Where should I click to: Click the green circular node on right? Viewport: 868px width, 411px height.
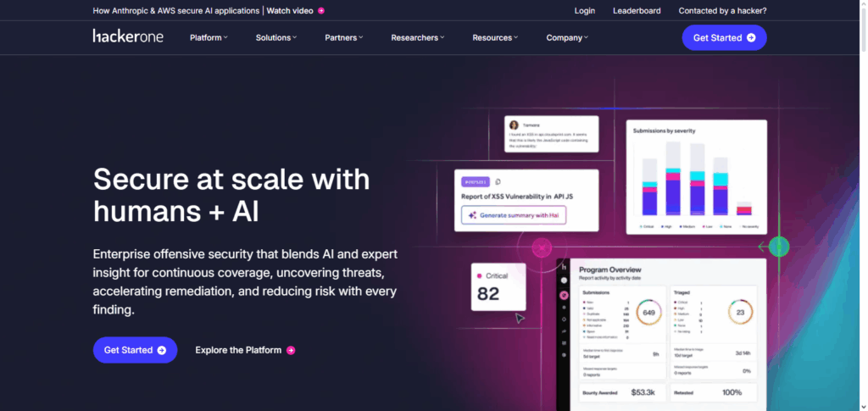click(x=779, y=246)
